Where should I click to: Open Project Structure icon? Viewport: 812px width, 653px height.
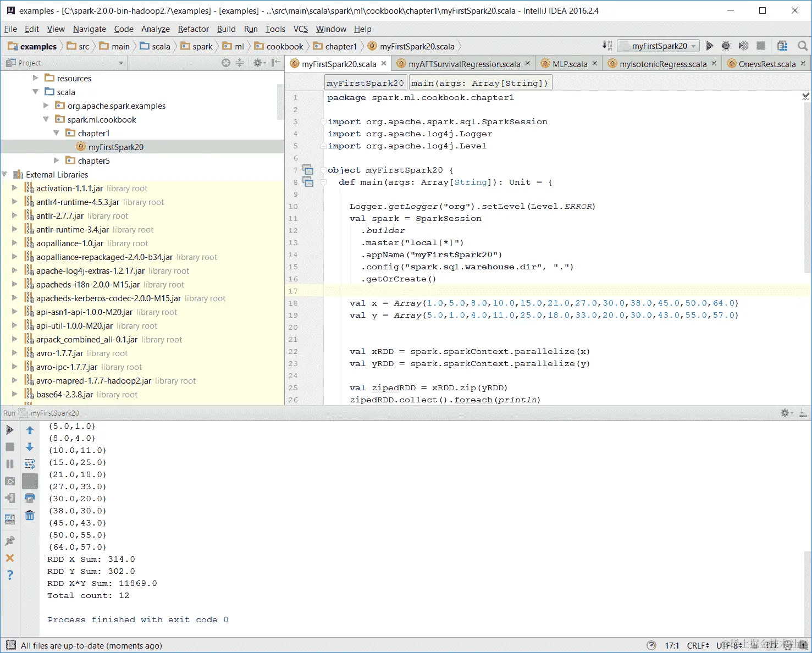[782, 46]
